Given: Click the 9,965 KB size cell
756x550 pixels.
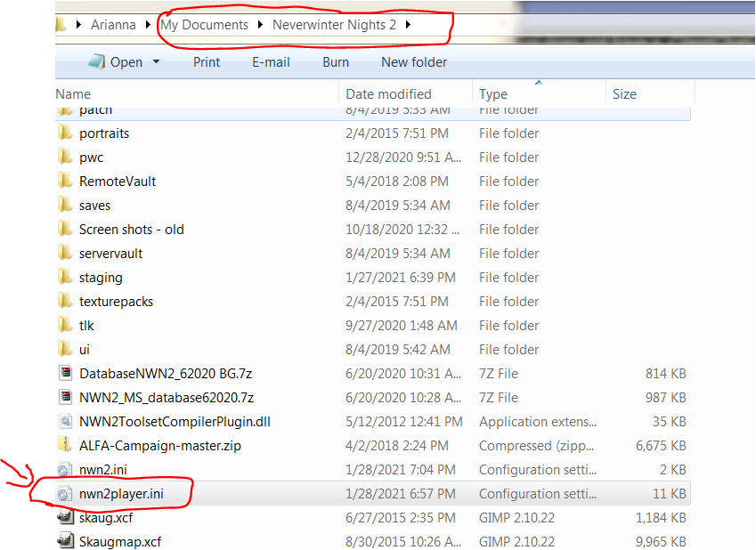Looking at the screenshot, I should pyautogui.click(x=661, y=542).
